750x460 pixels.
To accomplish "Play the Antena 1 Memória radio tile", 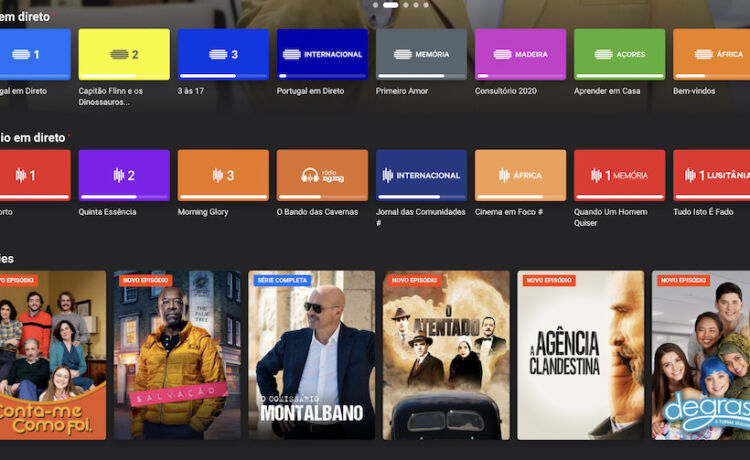I will [x=619, y=175].
